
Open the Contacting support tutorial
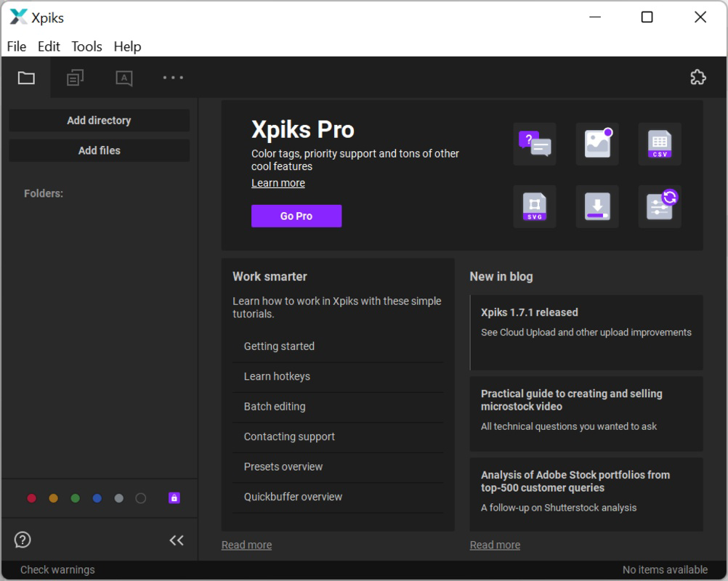[338, 436]
